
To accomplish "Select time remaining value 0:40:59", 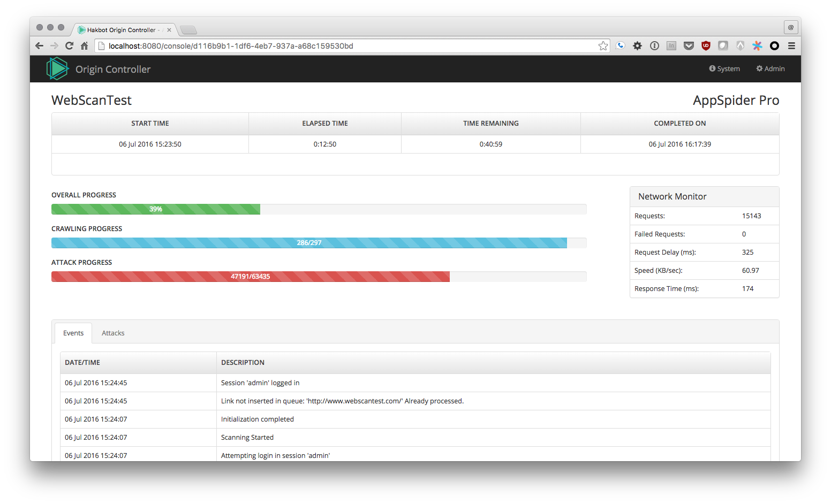I will (x=491, y=144).
